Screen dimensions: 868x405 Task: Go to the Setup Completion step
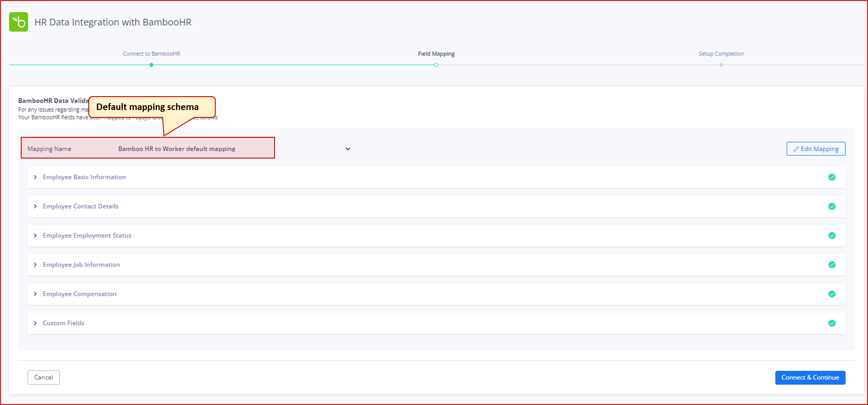click(721, 65)
